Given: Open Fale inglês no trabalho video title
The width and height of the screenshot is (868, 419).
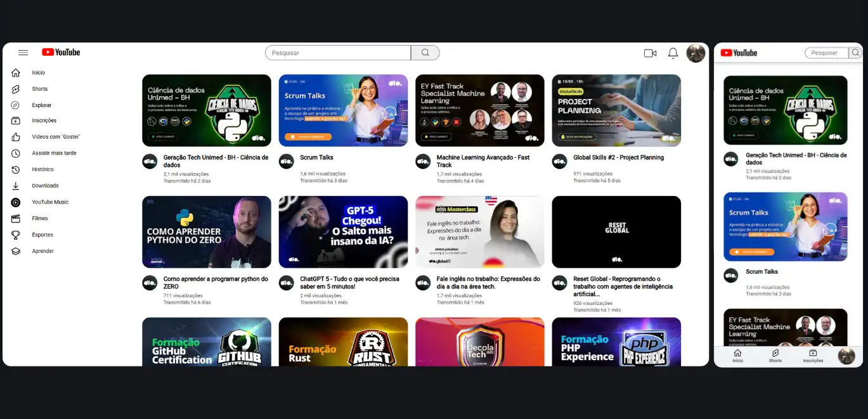Looking at the screenshot, I should (488, 283).
